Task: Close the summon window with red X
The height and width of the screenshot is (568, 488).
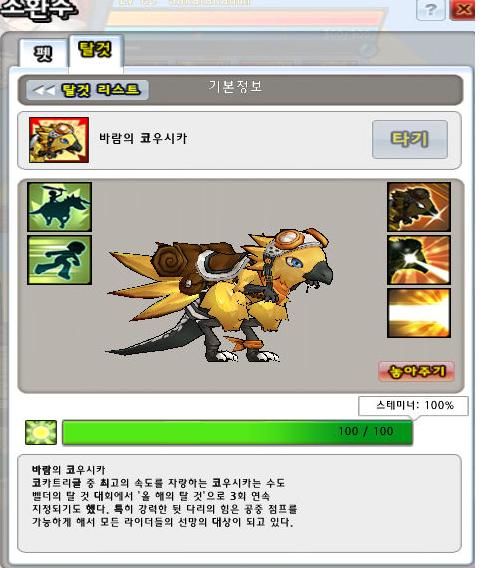Action: click(x=463, y=9)
